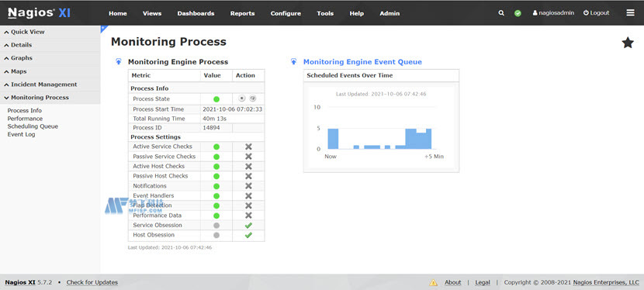
Task: Click the search magnifier icon in header
Action: 501,13
